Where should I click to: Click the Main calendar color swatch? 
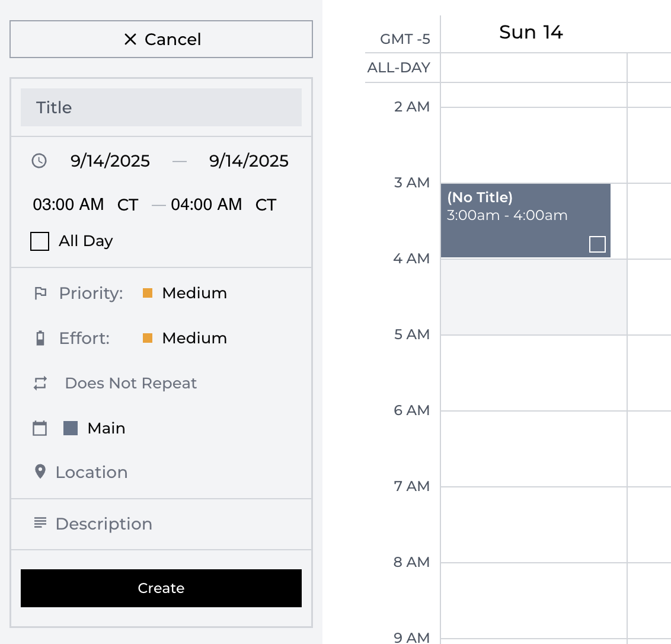click(71, 428)
